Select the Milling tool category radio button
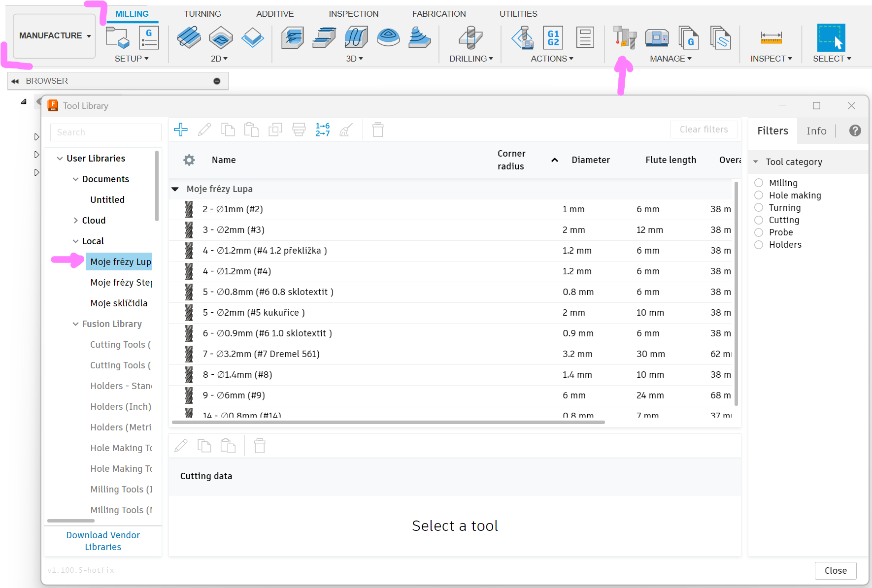The image size is (872, 588). click(x=759, y=183)
